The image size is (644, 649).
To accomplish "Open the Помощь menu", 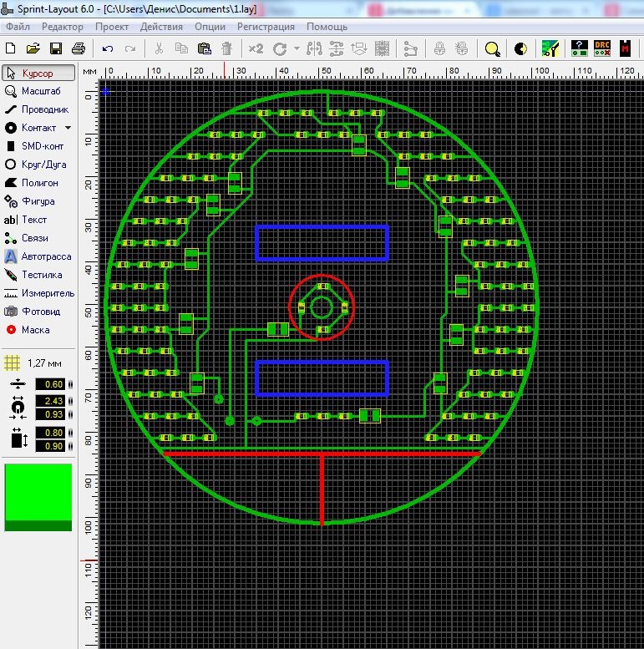I will click(x=327, y=27).
